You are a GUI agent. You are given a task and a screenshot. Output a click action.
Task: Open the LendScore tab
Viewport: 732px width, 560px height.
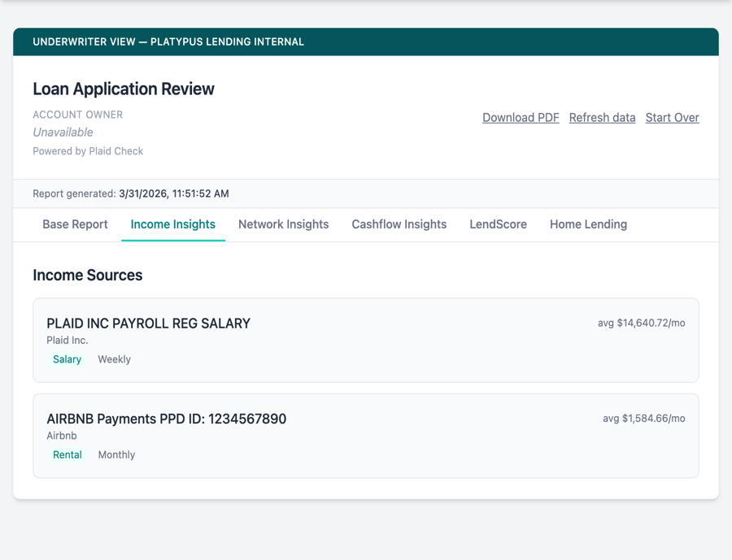click(x=498, y=224)
